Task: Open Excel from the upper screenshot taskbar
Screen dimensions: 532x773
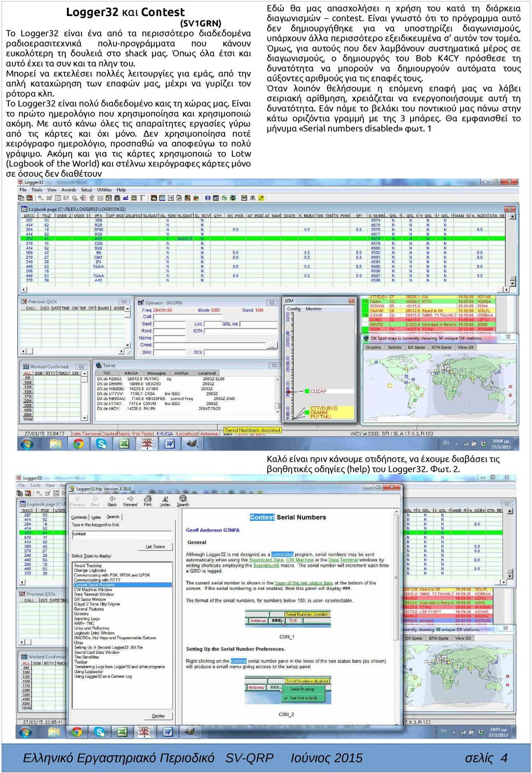Action: point(124,444)
